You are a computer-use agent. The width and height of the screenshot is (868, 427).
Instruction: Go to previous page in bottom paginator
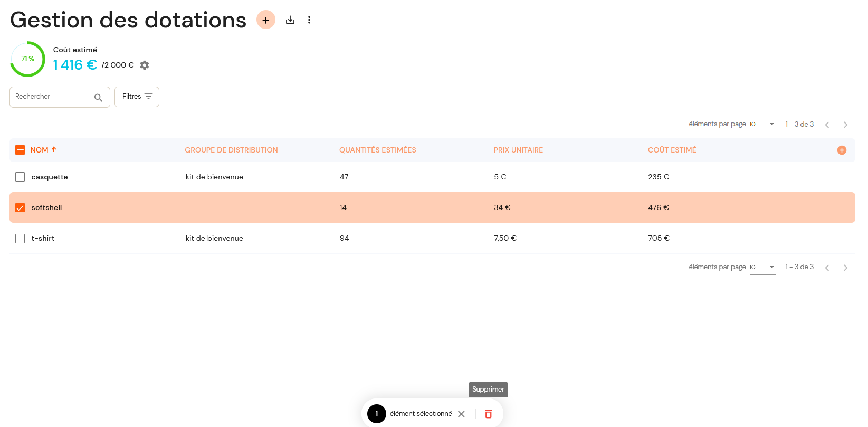coord(827,268)
